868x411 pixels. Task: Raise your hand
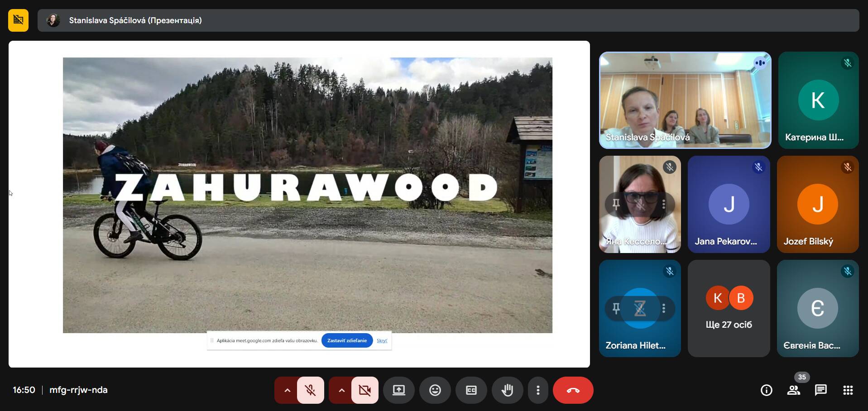[x=508, y=390]
